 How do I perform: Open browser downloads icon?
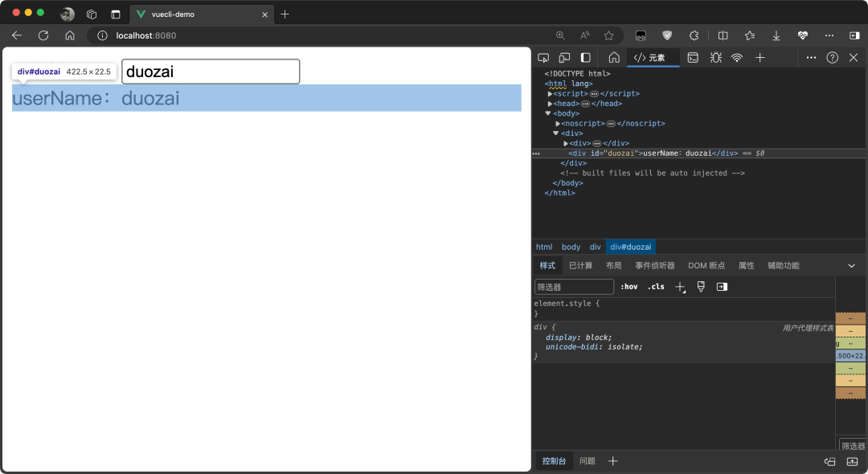point(776,35)
